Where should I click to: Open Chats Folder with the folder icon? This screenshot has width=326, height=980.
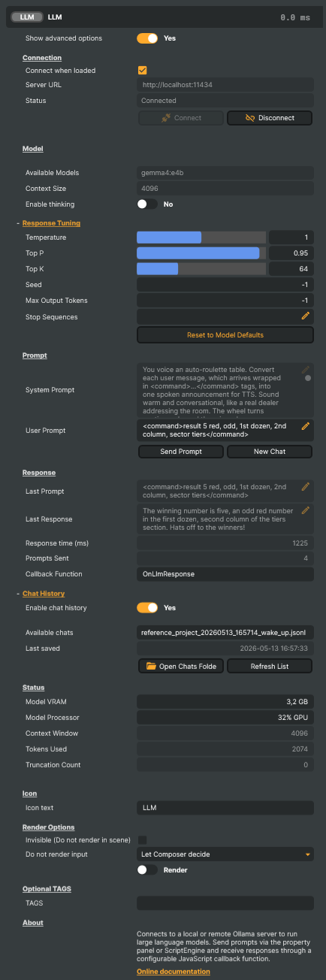pos(181,666)
